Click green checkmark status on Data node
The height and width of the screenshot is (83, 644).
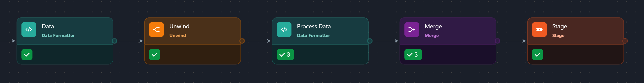27,55
